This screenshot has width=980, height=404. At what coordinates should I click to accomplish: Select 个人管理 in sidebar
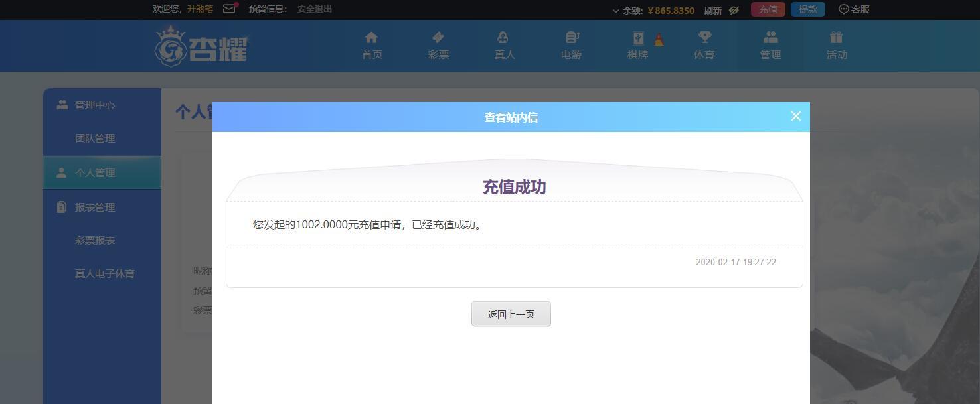102,172
